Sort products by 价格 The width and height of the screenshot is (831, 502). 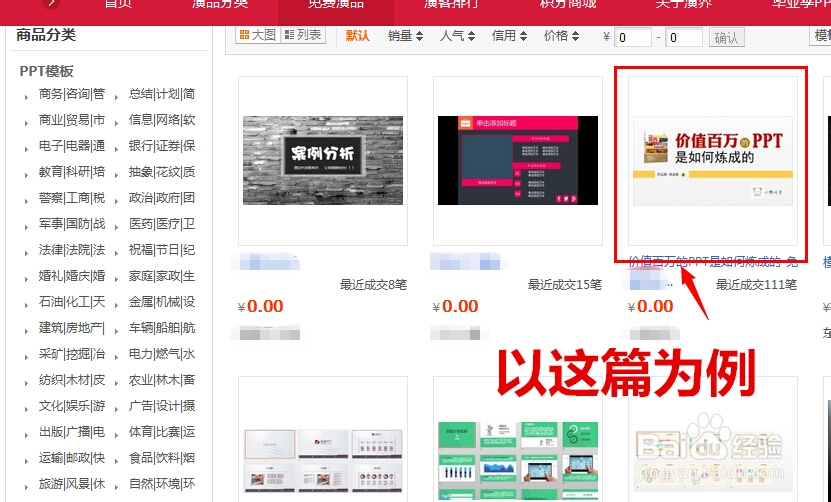pos(561,36)
